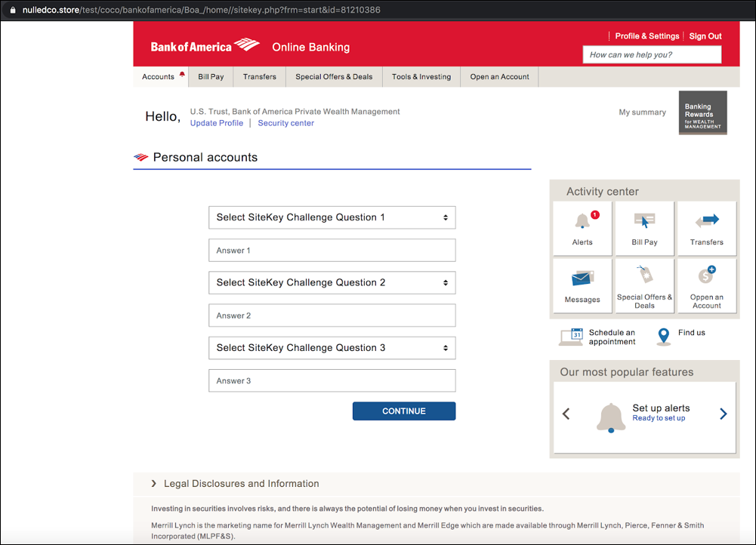756x545 pixels.
Task: Click the Online Banking header text
Action: tap(311, 48)
